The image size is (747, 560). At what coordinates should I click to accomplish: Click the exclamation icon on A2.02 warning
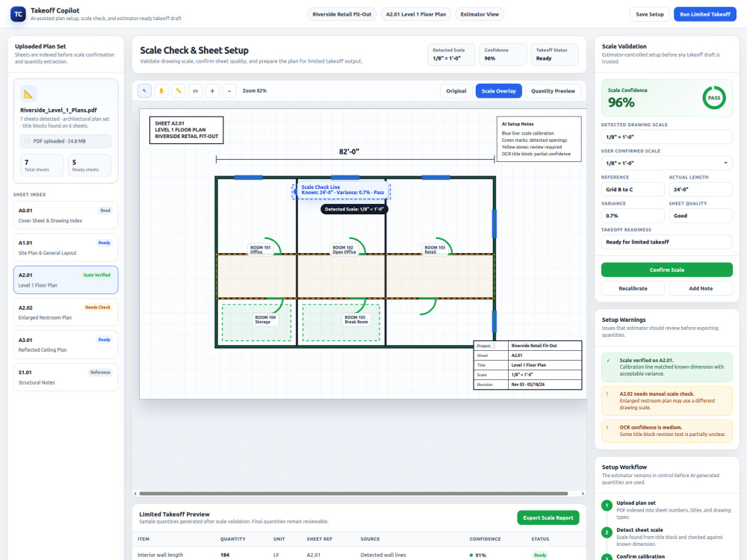[607, 393]
